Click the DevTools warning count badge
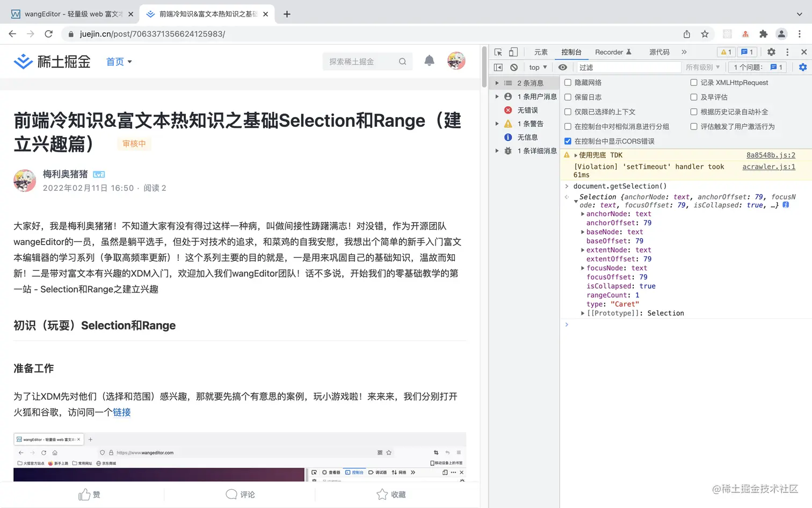Viewport: 812px width, 508px height. [x=726, y=52]
